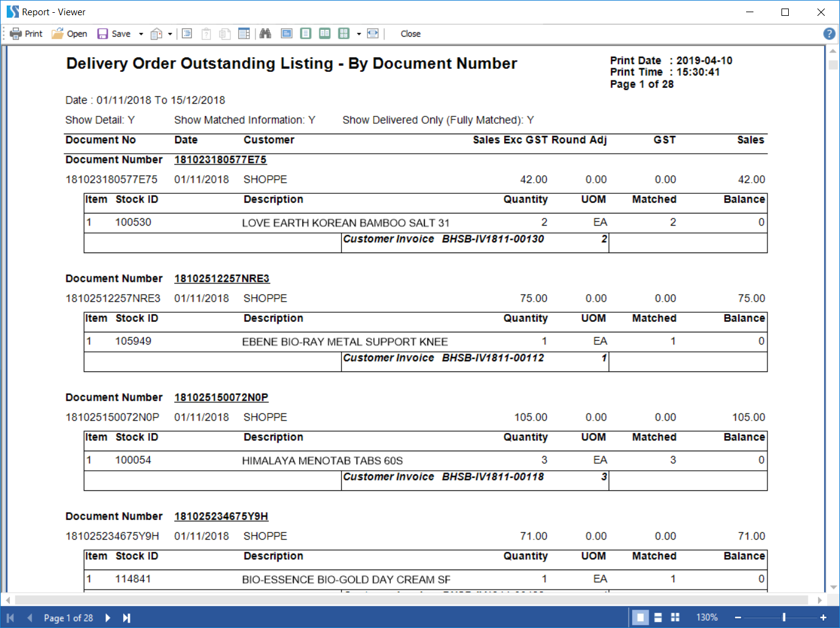Click the Print Date 2019-04-10 text
The width and height of the screenshot is (840, 628).
click(x=671, y=60)
